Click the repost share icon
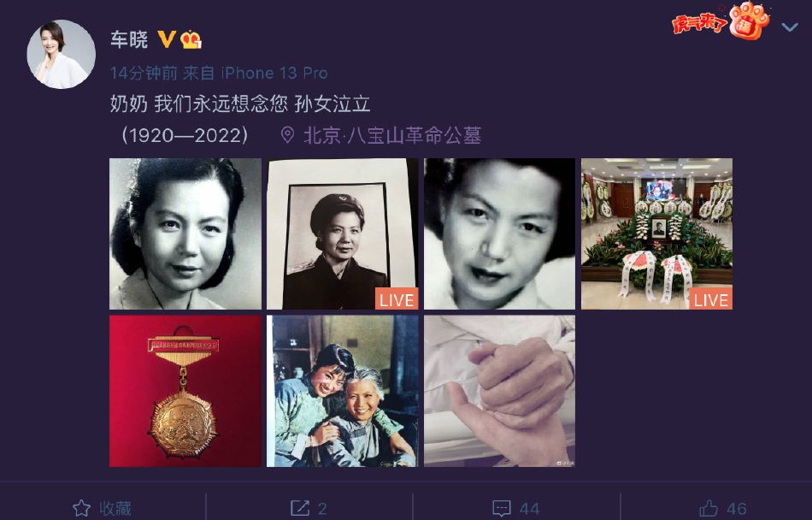 point(300,508)
